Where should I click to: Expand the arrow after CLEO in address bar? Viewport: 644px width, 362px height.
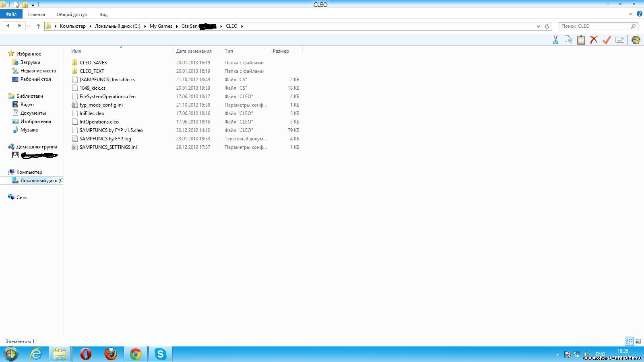point(242,26)
